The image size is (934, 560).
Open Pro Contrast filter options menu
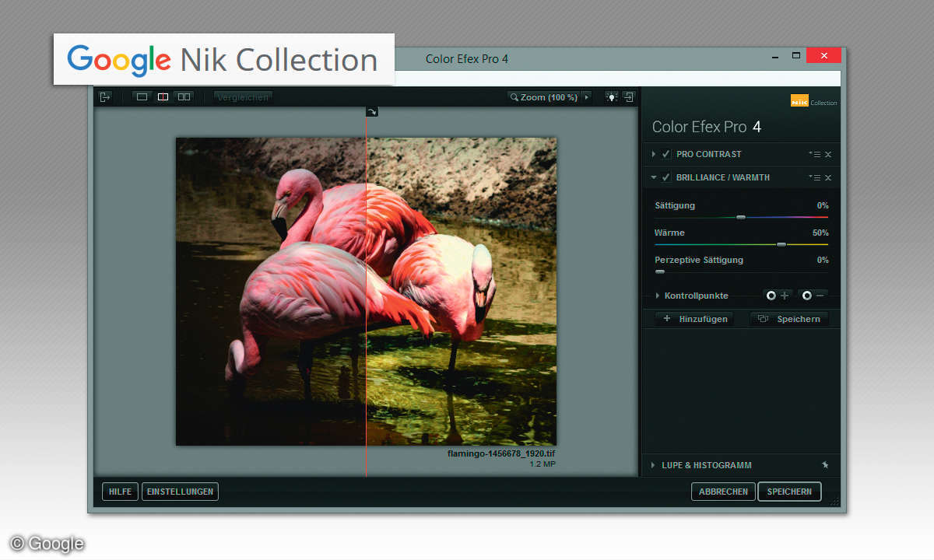point(815,154)
